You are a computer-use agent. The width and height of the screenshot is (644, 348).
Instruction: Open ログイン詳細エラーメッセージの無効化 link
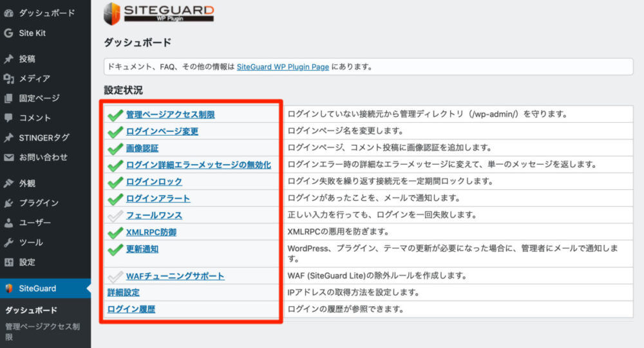coord(198,165)
